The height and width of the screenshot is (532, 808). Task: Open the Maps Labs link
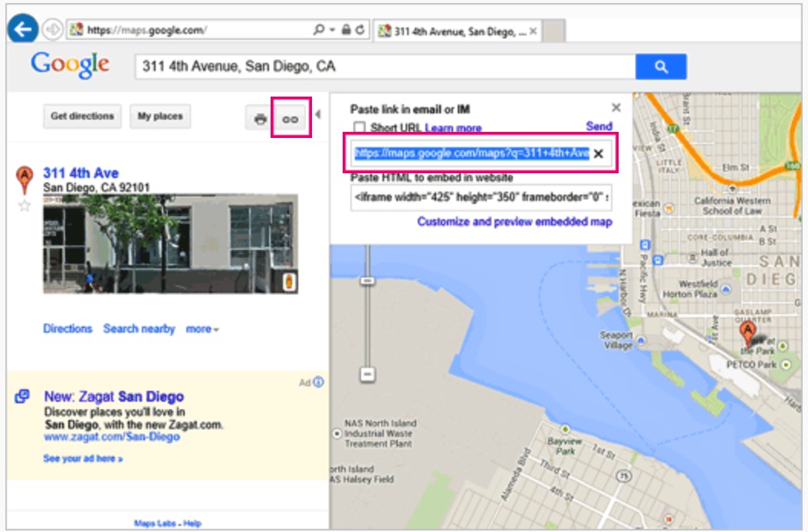tap(155, 524)
